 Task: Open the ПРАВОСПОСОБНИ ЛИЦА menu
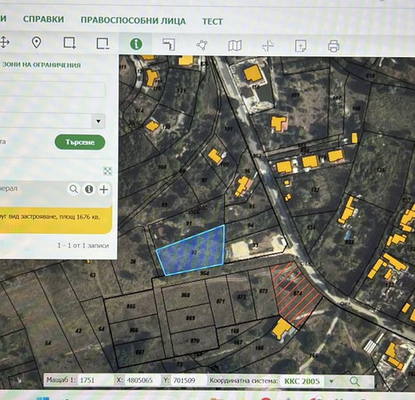coord(133,20)
